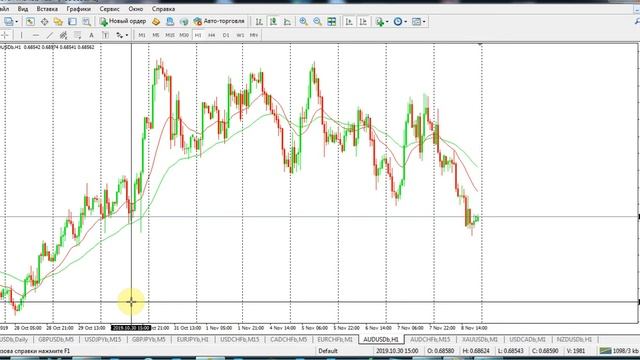Select the W1 timeframe button

click(240, 36)
